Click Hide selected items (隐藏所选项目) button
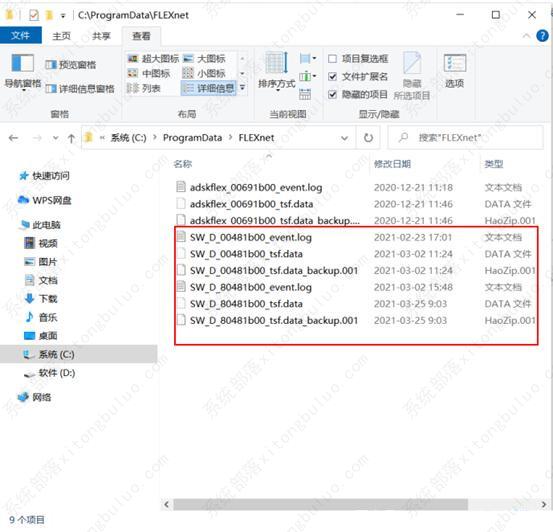Screen dimensions: 553x532 (412, 76)
